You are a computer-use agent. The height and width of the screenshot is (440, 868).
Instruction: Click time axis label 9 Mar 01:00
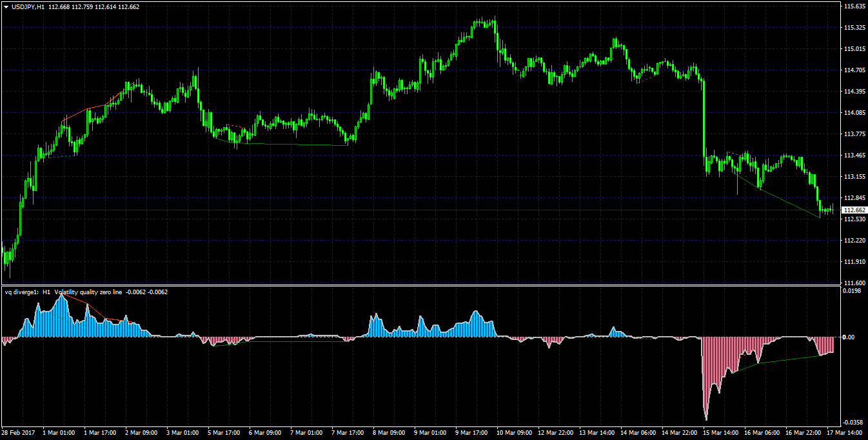click(430, 432)
